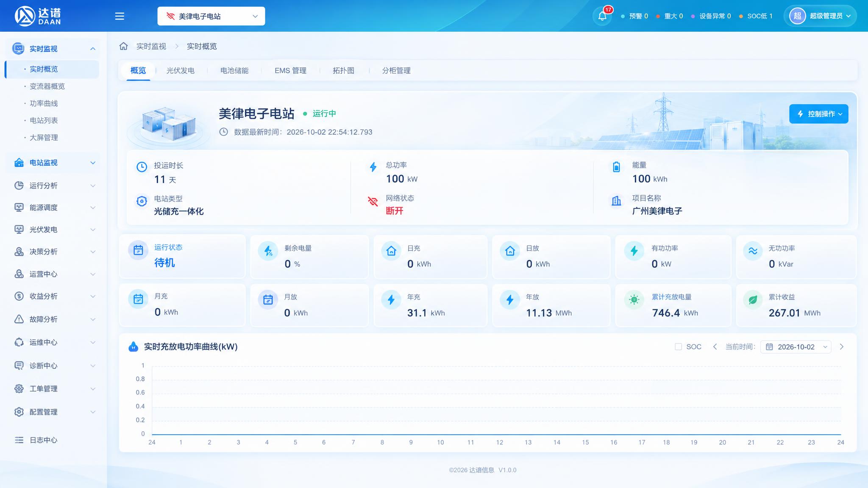Screen dimensions: 868x488
Task: Click the 累计充放电量 sun icon
Action: point(634,300)
